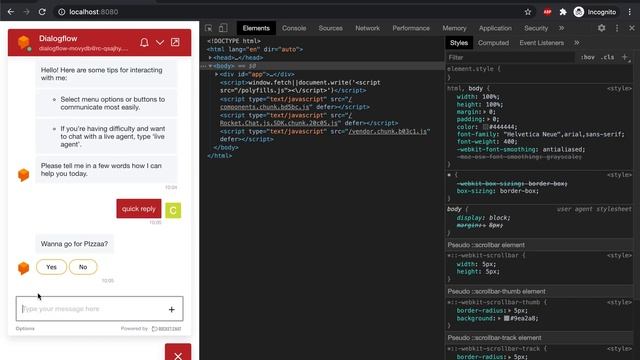Expand scrollbar-thumb border-radius property
The image size is (640, 360).
509,311
